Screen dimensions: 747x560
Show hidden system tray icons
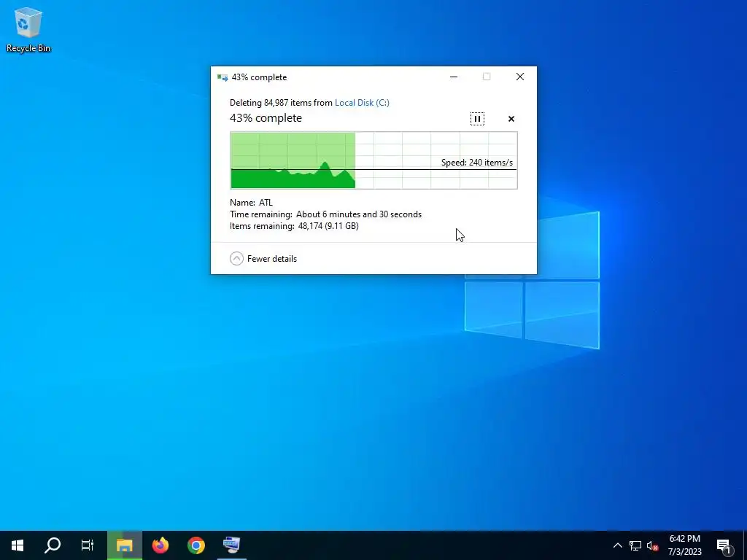point(617,545)
